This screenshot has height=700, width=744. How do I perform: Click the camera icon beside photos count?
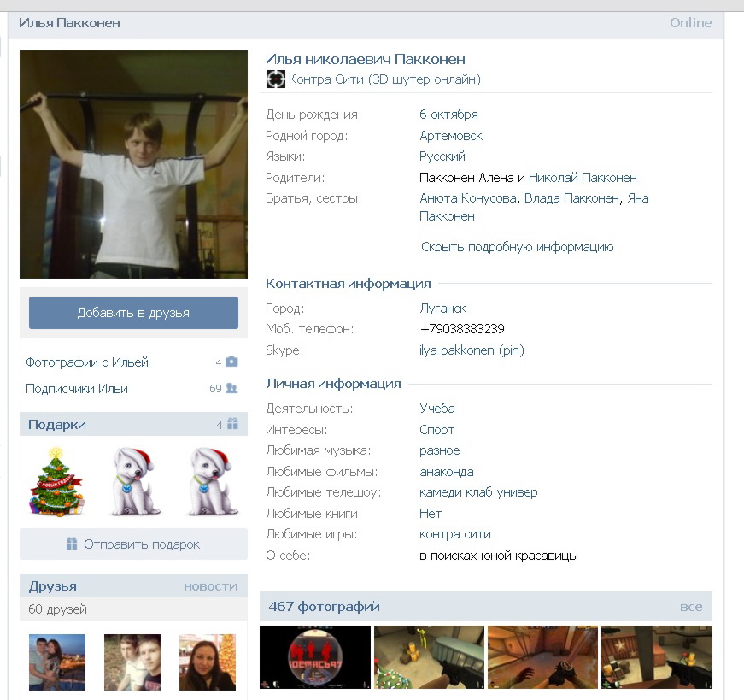231,362
